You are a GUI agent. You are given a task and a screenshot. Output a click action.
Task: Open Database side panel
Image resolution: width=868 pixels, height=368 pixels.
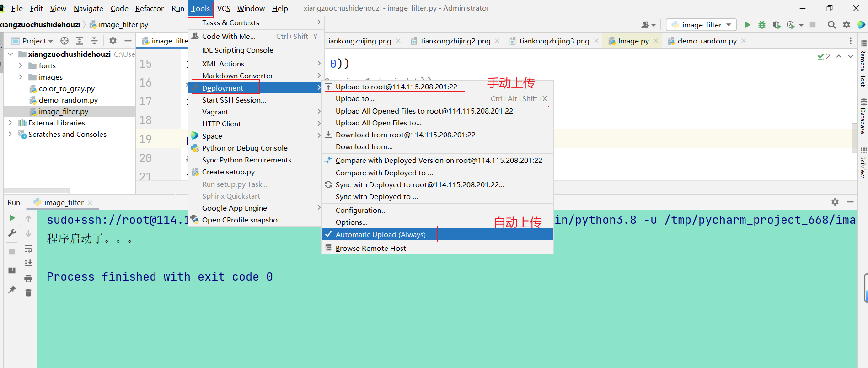coord(863,117)
